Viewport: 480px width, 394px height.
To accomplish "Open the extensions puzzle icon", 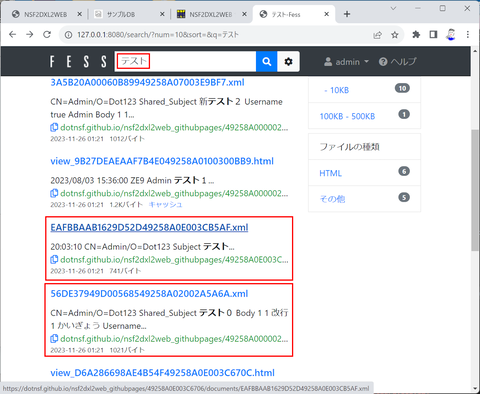I will pos(416,34).
